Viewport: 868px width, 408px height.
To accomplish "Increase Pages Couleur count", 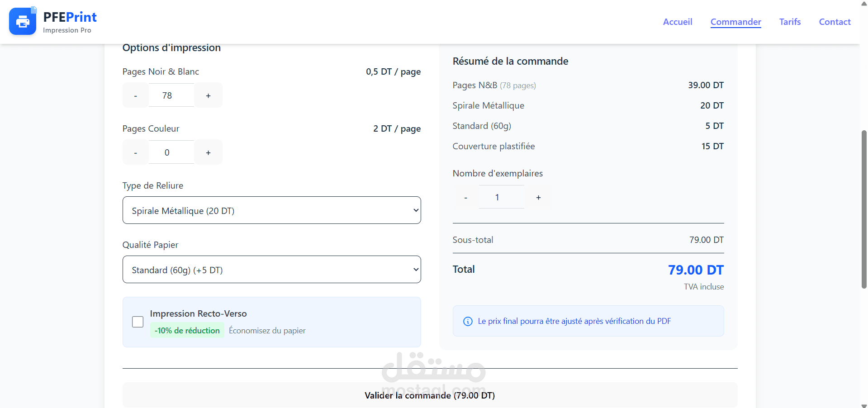I will (x=208, y=152).
